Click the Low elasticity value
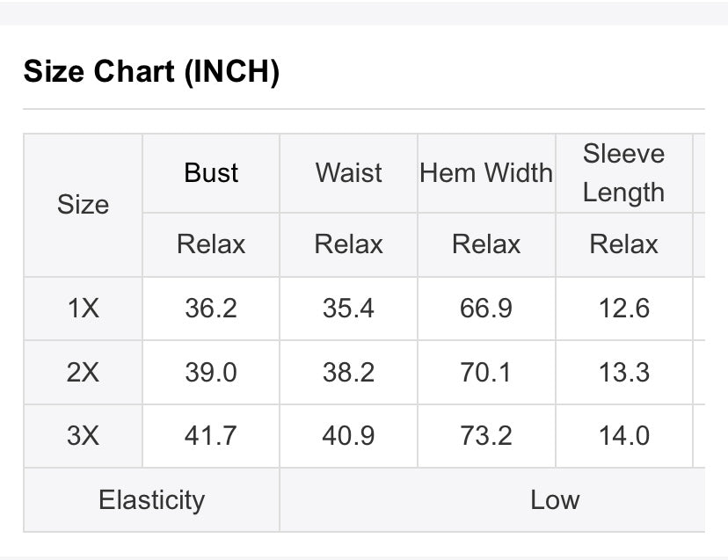The width and height of the screenshot is (728, 560). [x=555, y=500]
